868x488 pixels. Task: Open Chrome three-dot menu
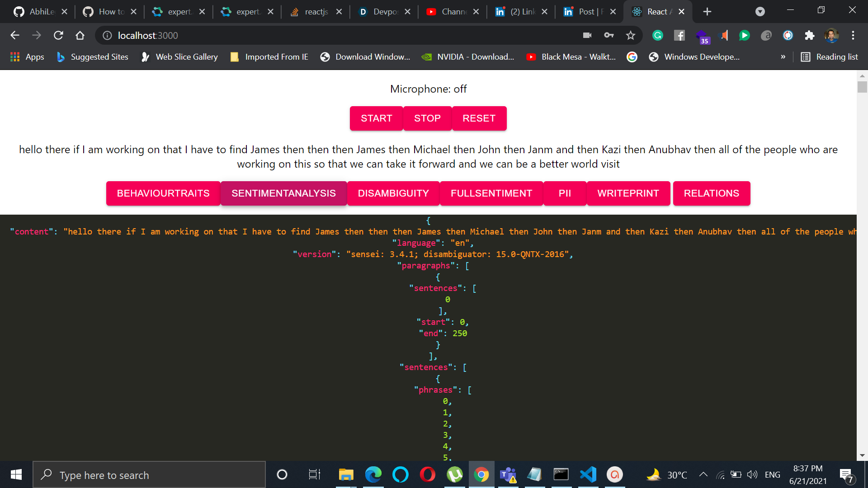click(x=853, y=35)
